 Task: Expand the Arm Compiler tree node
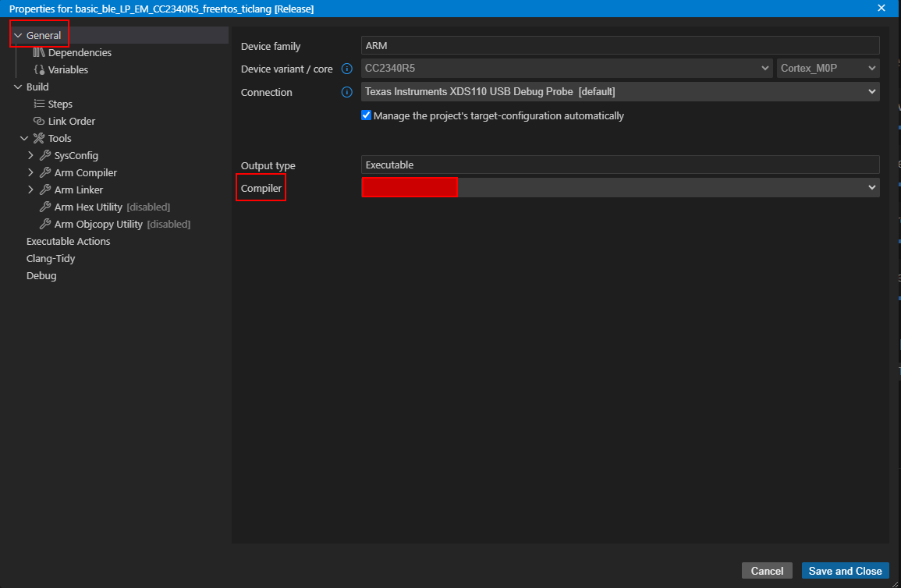click(30, 172)
